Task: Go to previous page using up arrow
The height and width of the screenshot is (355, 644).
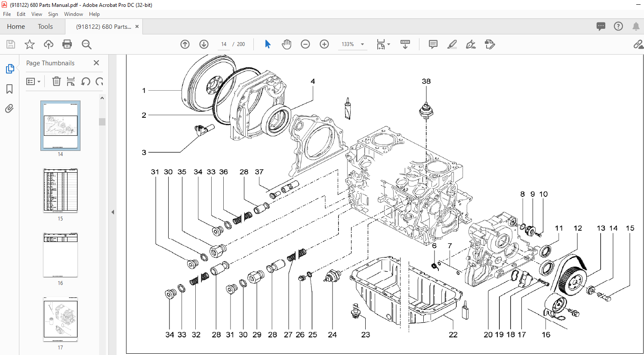Action: (x=185, y=44)
